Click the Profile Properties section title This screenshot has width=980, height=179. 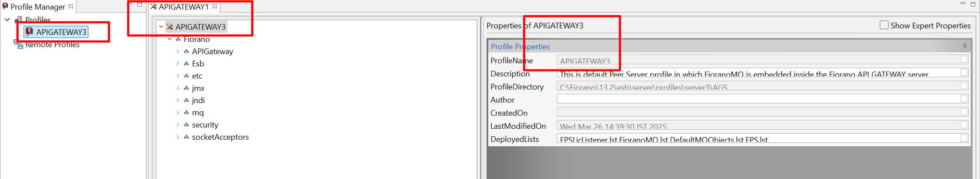click(520, 46)
